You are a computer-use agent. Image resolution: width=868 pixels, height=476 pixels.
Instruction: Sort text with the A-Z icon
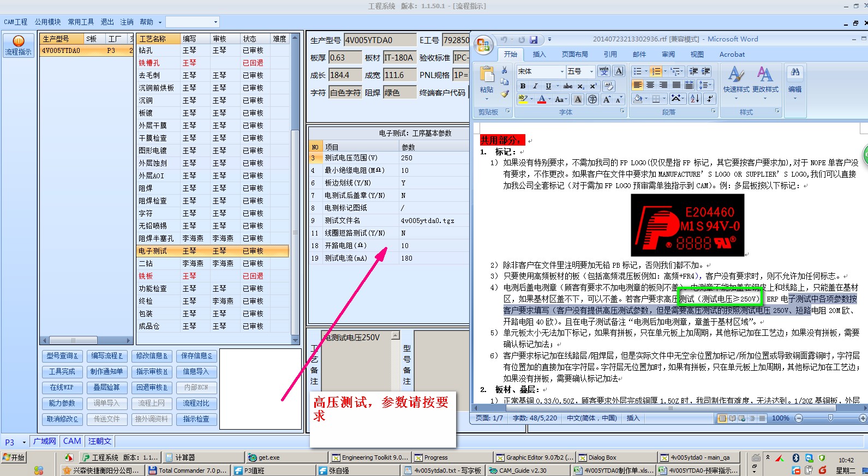point(695,99)
